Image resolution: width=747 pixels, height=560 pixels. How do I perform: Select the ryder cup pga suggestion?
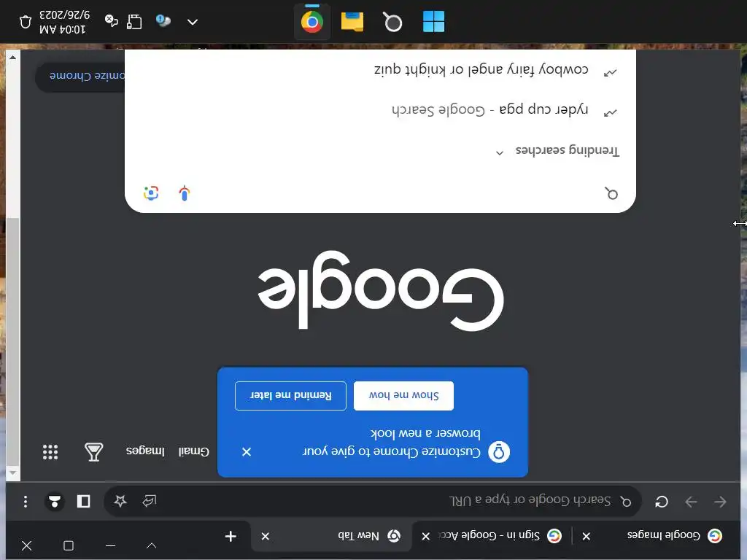(x=380, y=110)
